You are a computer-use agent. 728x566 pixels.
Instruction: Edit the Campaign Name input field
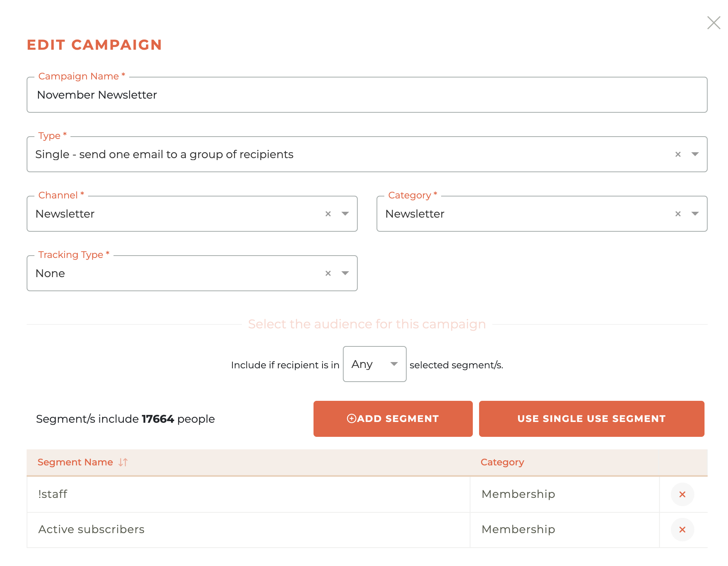coord(367,95)
